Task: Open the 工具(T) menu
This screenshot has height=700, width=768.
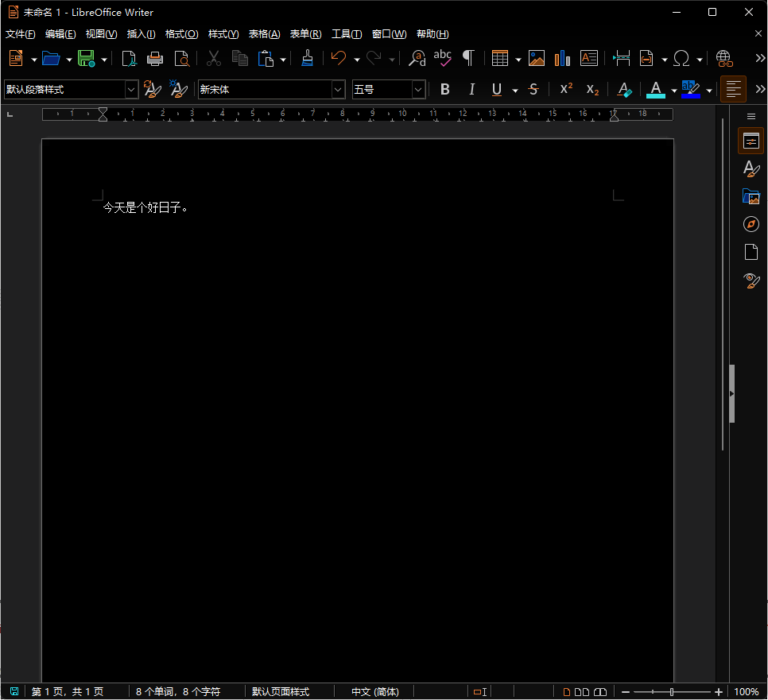Action: click(347, 34)
